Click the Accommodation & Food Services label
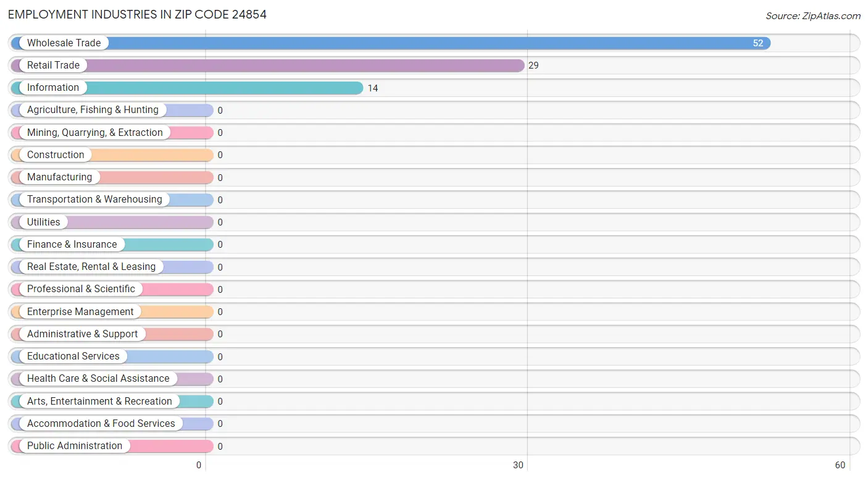 coord(101,424)
